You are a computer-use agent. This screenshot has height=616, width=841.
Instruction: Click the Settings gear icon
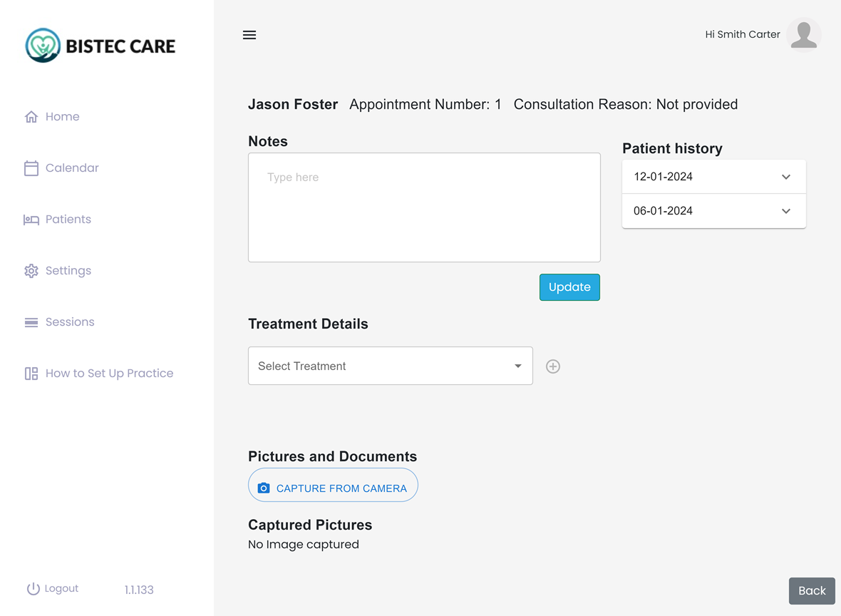(x=31, y=271)
